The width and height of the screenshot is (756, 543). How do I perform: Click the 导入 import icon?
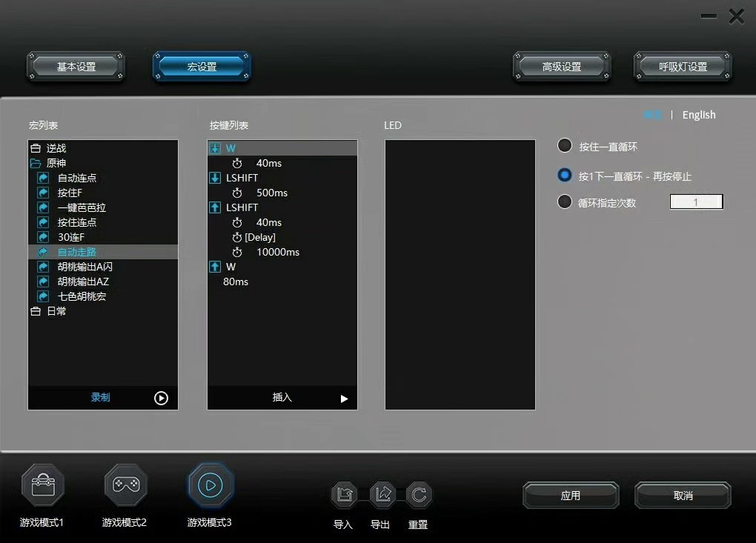(x=344, y=495)
